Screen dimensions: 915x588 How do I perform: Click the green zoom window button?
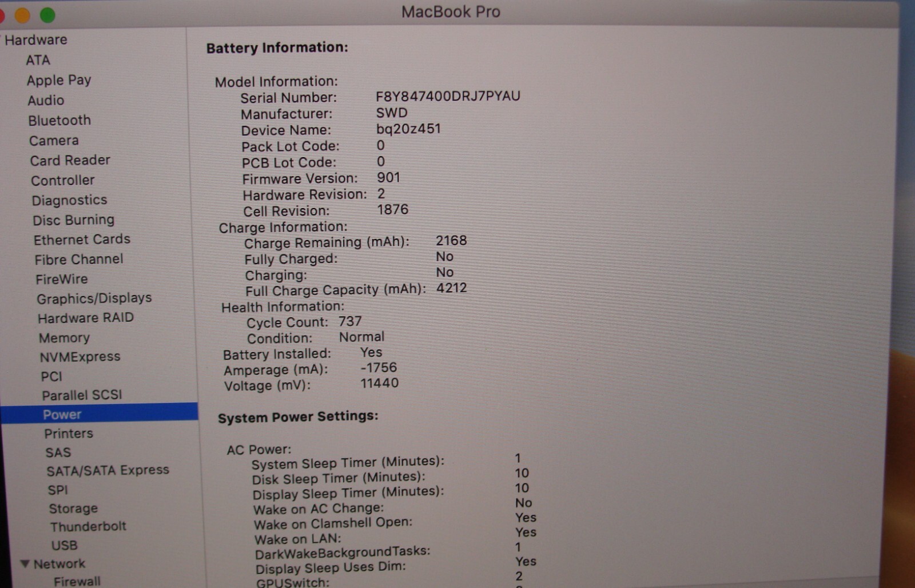point(47,15)
